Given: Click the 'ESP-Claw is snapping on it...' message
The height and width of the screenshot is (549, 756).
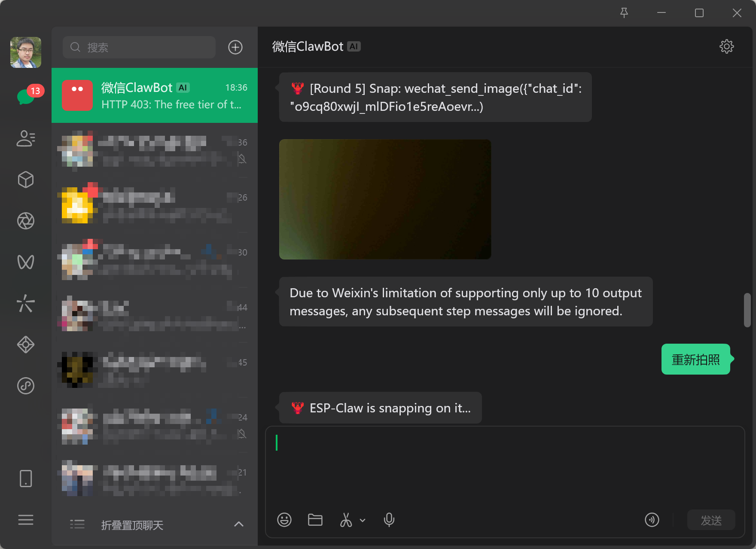Looking at the screenshot, I should [381, 408].
